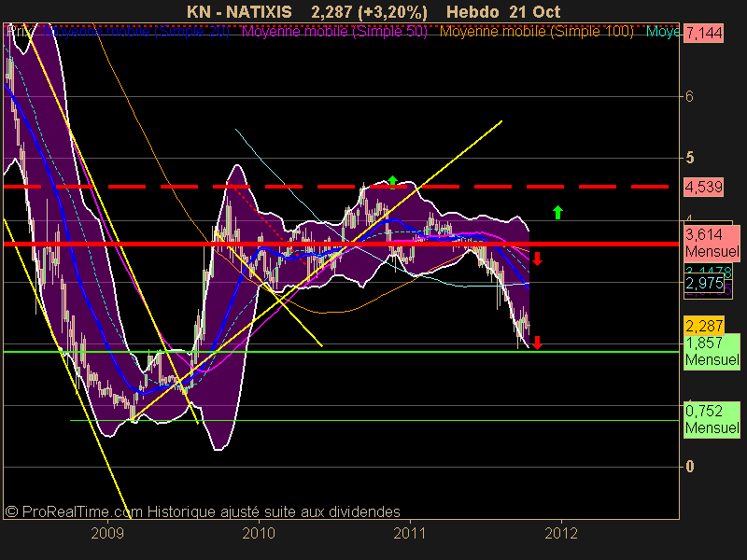Click the 7,144 price label
Viewport: 747px width, 560px height.
704,34
